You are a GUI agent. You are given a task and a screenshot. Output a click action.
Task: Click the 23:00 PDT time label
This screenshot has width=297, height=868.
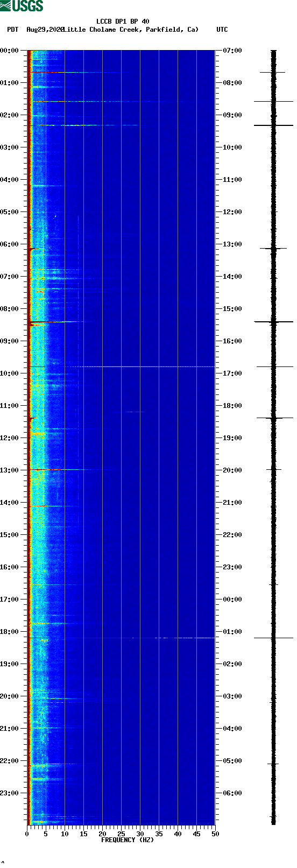(9, 793)
